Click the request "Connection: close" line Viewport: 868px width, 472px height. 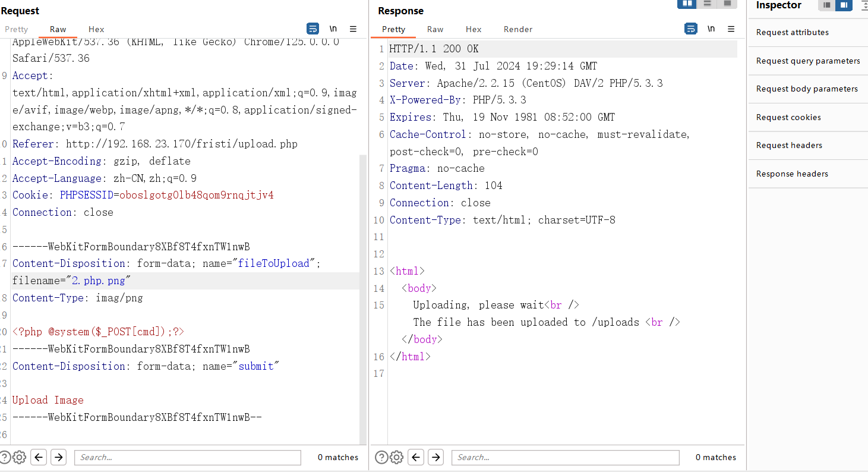[x=63, y=212]
